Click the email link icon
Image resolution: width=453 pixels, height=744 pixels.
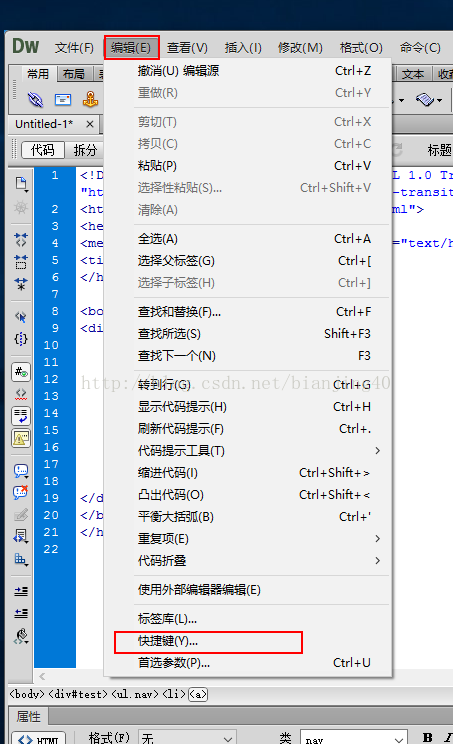point(63,100)
